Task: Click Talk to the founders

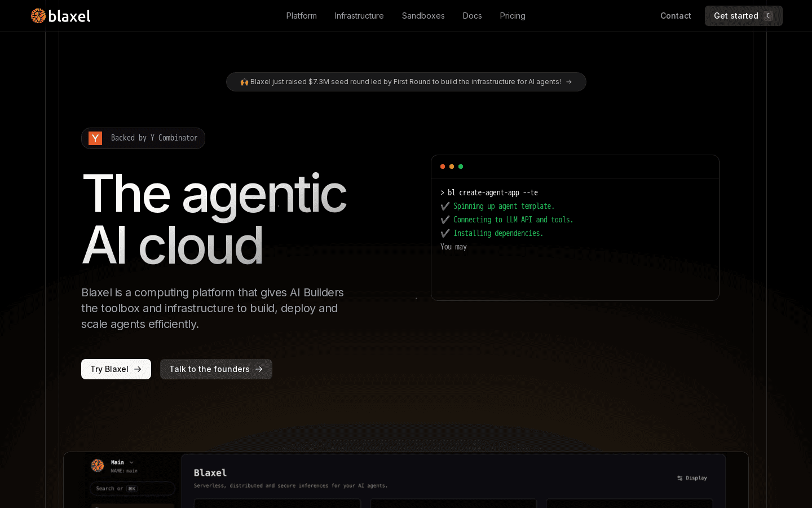Action: [216, 369]
